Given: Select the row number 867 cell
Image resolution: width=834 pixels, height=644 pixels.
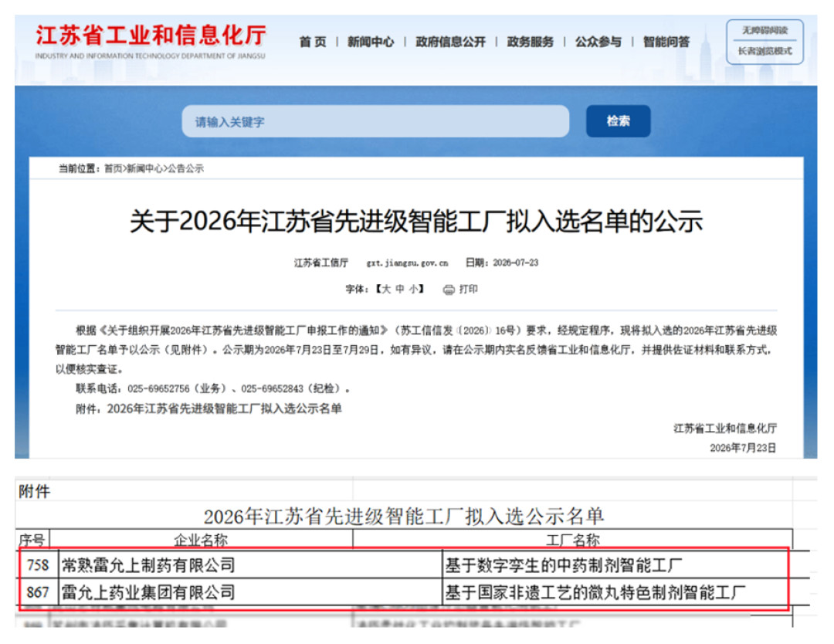Looking at the screenshot, I should click(x=38, y=592).
